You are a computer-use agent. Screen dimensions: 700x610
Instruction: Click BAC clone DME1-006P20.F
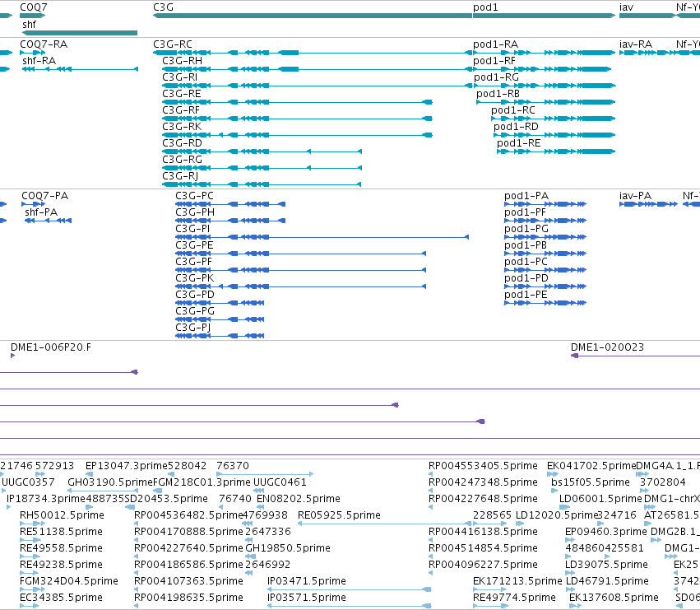tap(51, 347)
